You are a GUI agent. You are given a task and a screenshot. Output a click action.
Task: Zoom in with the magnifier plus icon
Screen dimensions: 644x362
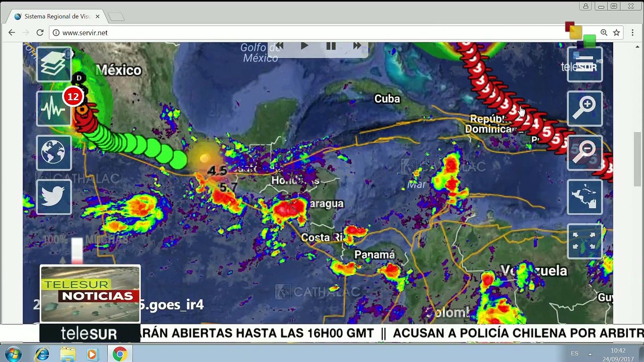coord(585,109)
